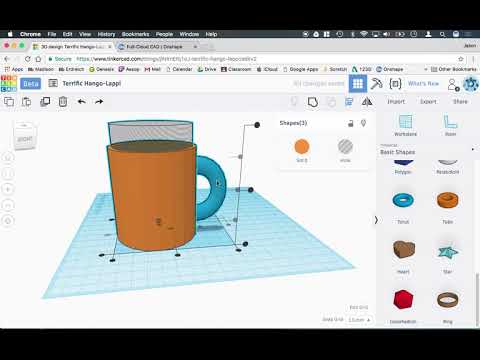Pick the Ring shape thumbnail
The height and width of the screenshot is (360, 480).
448,300
